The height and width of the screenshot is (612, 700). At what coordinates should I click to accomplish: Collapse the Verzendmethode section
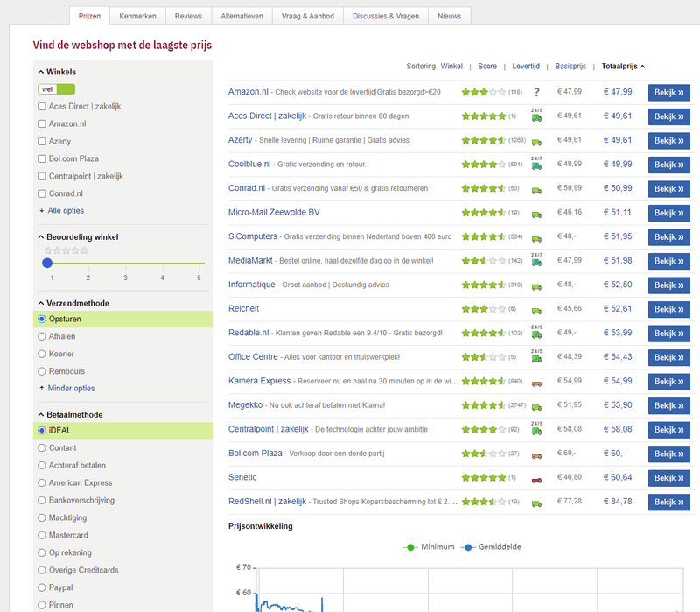tap(73, 303)
